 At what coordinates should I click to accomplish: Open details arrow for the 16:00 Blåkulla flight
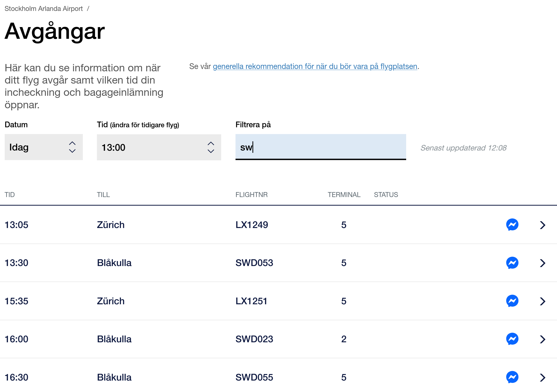coord(543,339)
